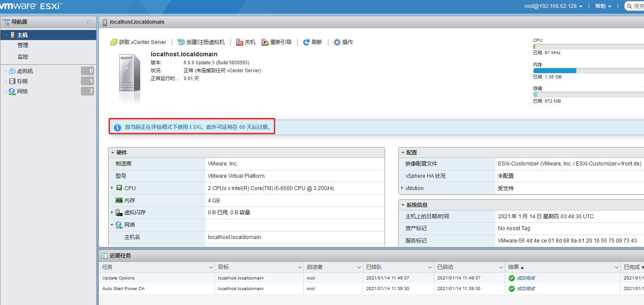Open the Queued (已排队) column dropdown arrow
The height and width of the screenshot is (305, 644).
430,268
